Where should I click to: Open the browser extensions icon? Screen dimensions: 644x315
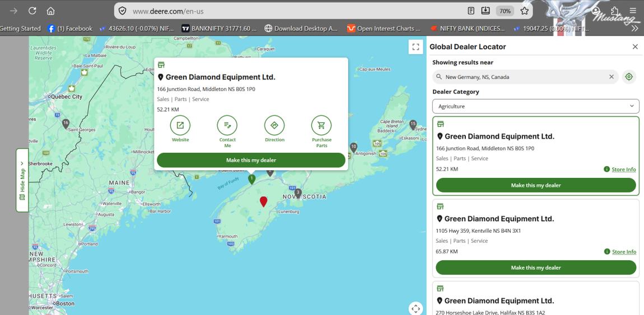(x=615, y=11)
